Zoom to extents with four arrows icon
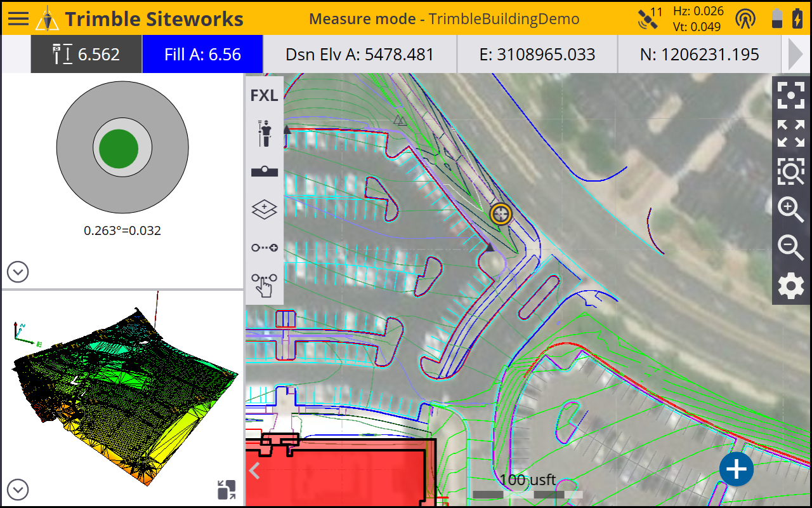 (791, 133)
